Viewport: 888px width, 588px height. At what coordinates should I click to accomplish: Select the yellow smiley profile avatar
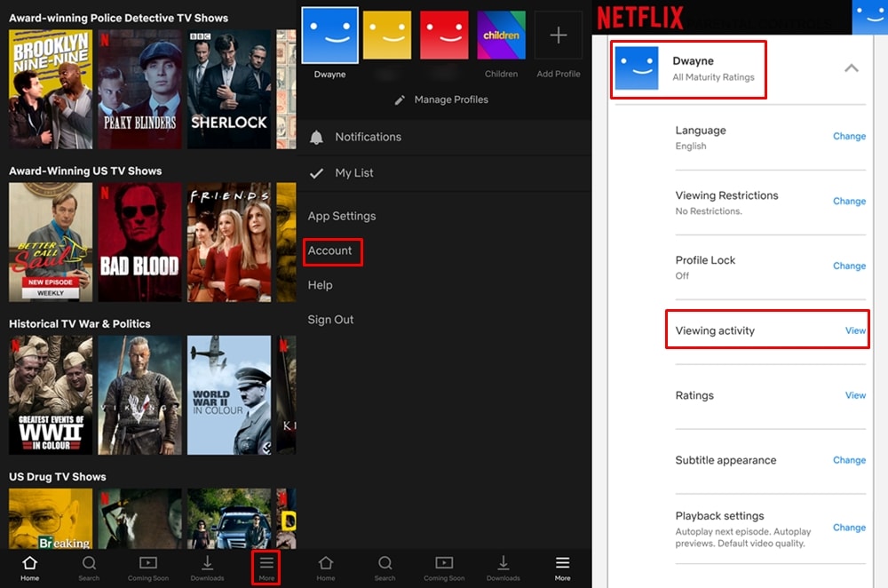[x=387, y=36]
